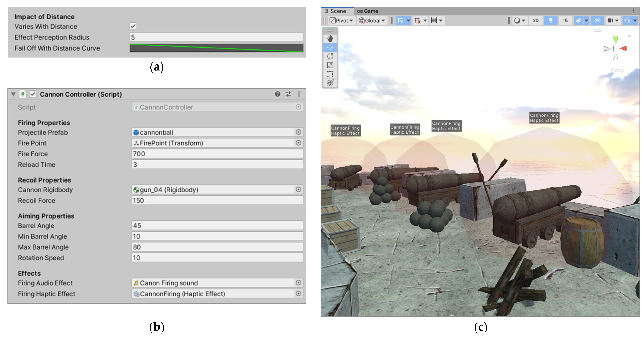Select the Rotate tool

(x=330, y=56)
